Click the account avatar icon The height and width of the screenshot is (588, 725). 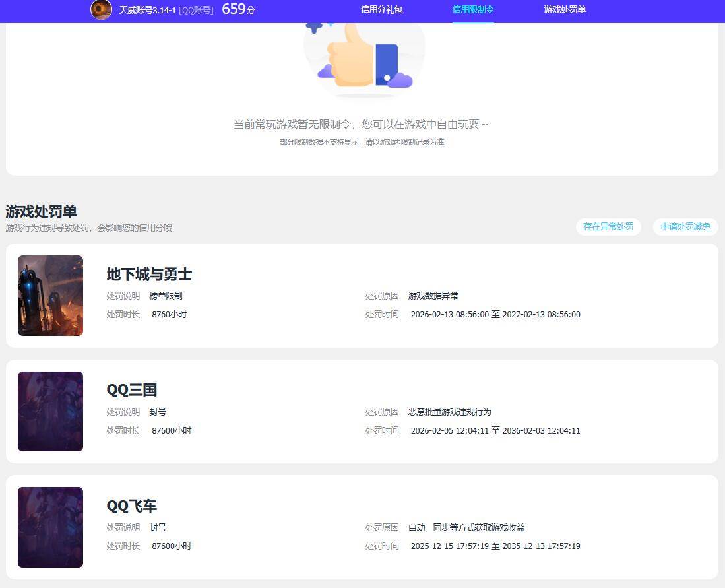(100, 10)
